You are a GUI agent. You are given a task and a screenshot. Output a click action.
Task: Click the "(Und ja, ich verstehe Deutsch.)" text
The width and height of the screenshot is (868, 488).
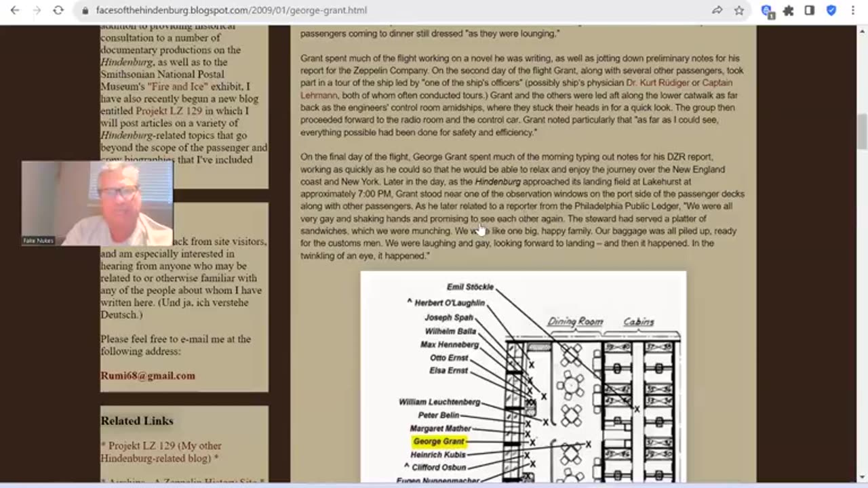coord(174,309)
